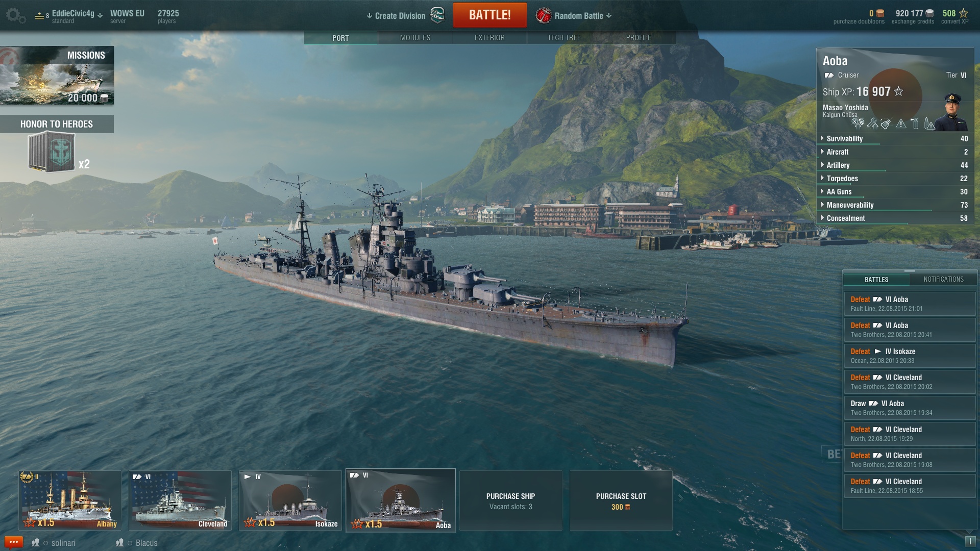The image size is (980, 551).
Task: Click the info icon in bottom corner
Action: 970,542
